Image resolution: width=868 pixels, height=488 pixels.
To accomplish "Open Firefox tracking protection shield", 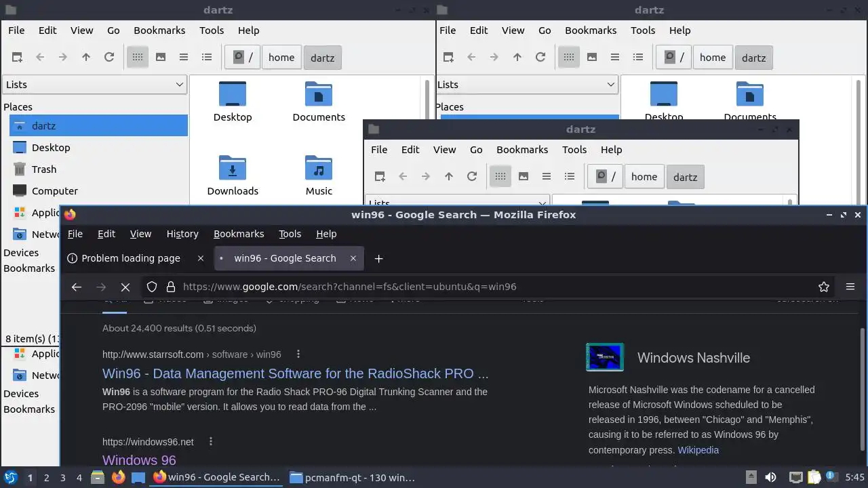I will [x=152, y=287].
